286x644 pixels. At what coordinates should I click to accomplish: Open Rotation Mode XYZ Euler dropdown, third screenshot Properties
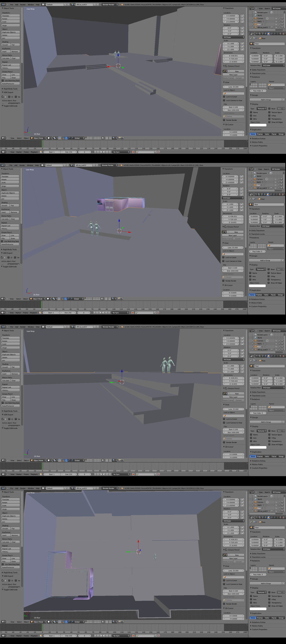click(273, 388)
